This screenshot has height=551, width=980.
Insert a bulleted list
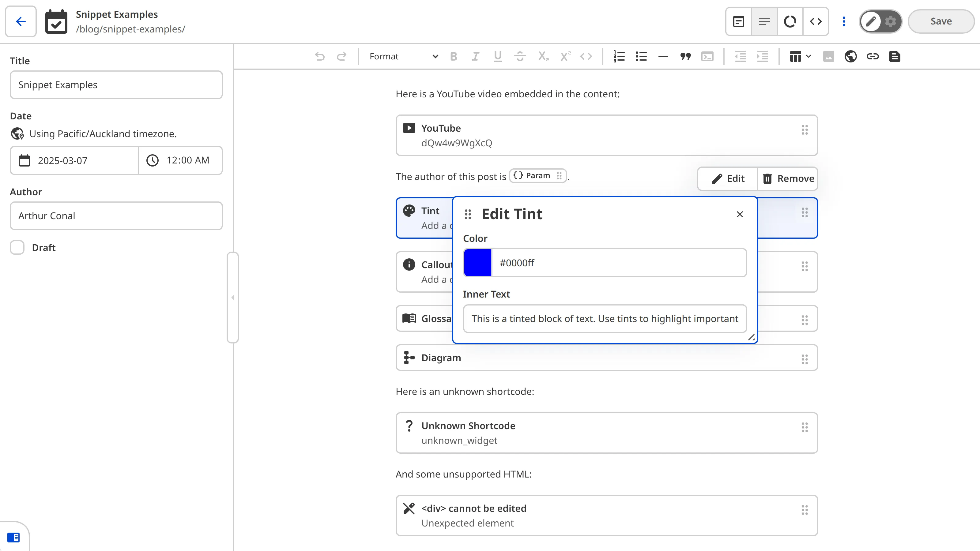click(641, 57)
